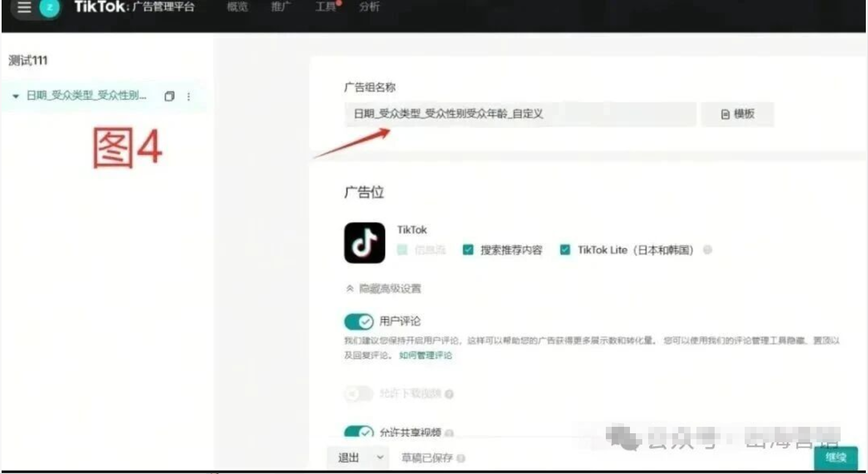Click the TikTok app logo
The width and height of the screenshot is (868, 474).
click(365, 243)
